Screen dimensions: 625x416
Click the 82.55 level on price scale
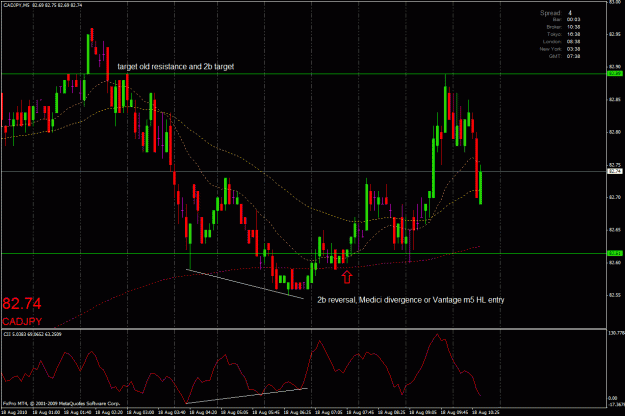tap(614, 295)
